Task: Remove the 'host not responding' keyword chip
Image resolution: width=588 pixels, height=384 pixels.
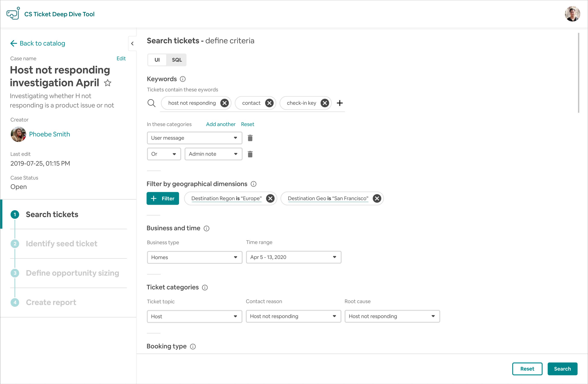Action: 224,103
